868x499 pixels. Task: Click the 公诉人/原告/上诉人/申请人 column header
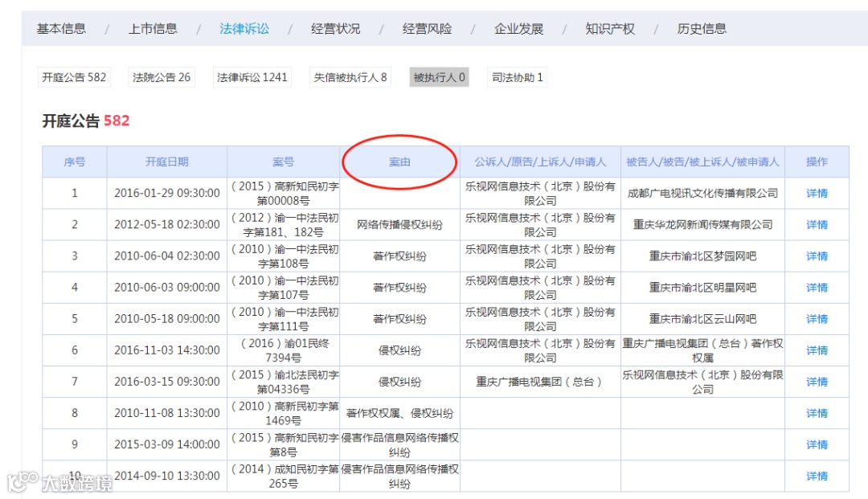click(540, 162)
